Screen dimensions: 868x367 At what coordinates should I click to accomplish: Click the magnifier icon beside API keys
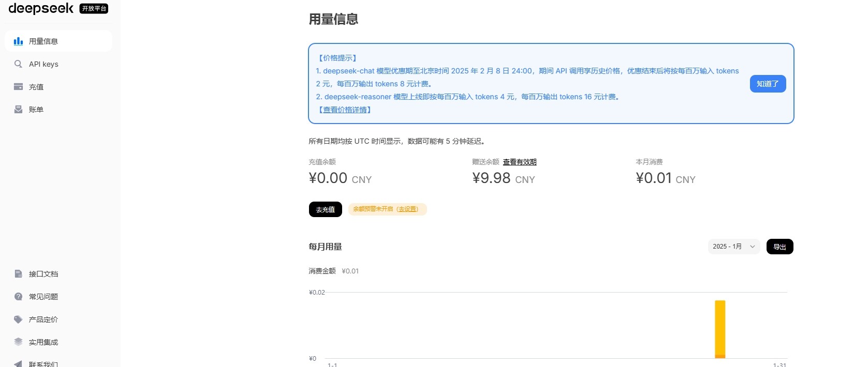pos(19,64)
